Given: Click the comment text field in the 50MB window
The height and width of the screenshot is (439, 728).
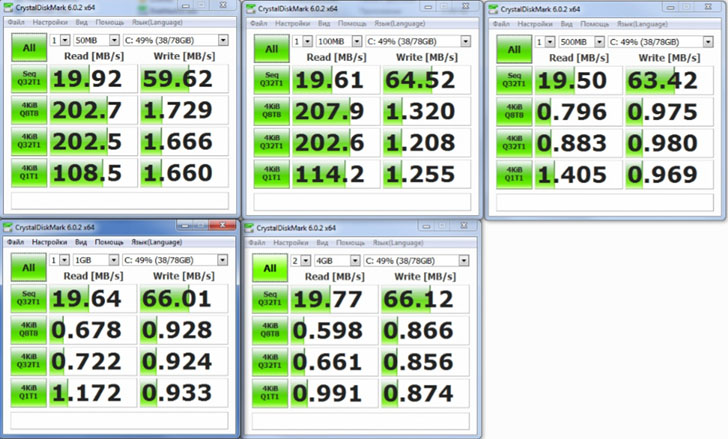Looking at the screenshot, I should click(x=120, y=201).
